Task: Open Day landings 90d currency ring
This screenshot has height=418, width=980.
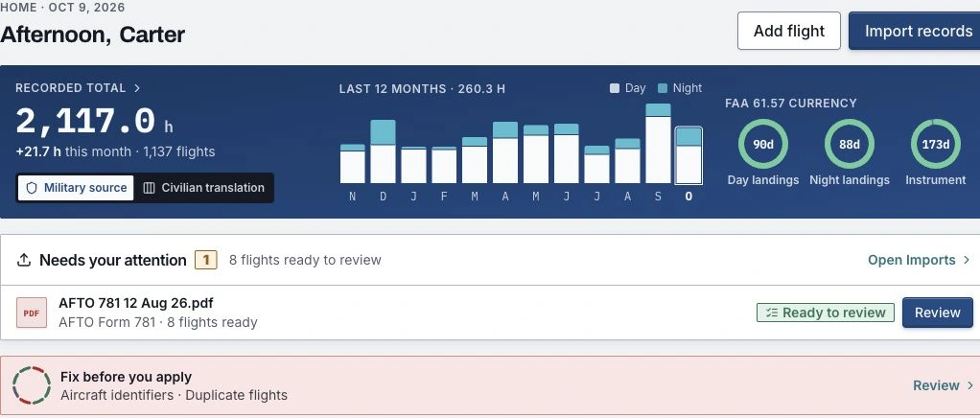Action: (762, 145)
